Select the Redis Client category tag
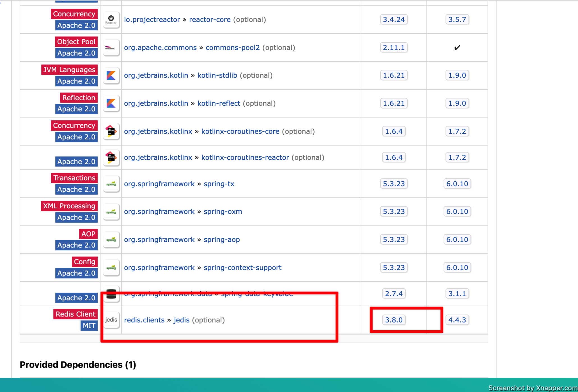Image resolution: width=578 pixels, height=392 pixels. pos(75,314)
